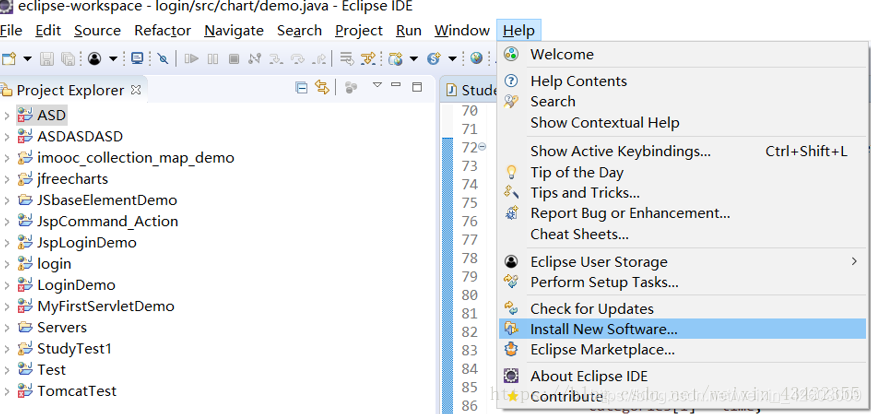
Task: Open Help Contents
Action: coord(683,81)
